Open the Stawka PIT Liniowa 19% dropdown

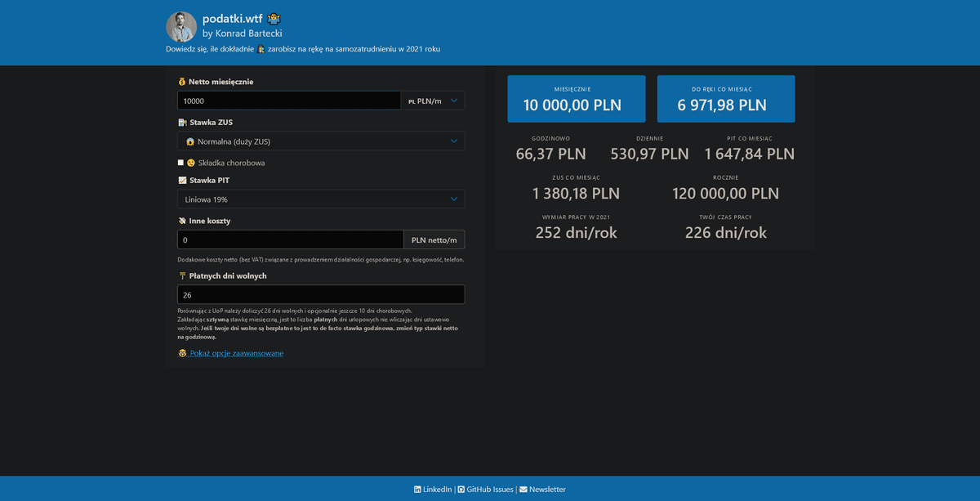[x=321, y=199]
